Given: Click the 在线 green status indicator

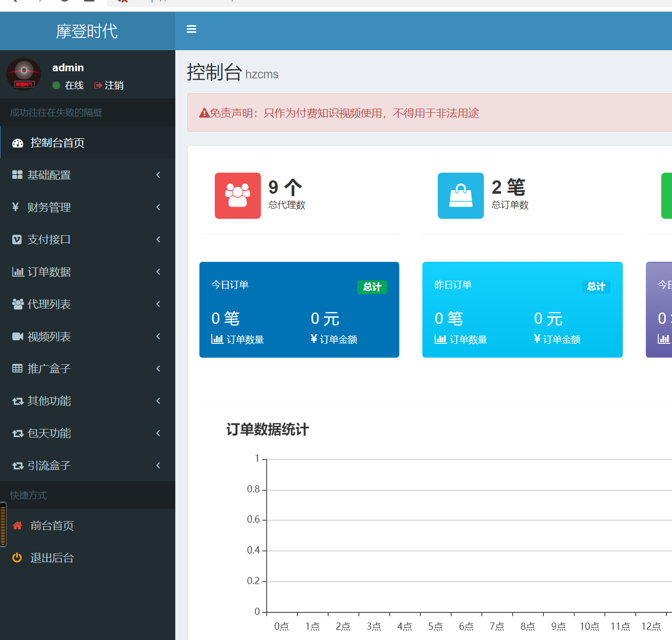Looking at the screenshot, I should pos(56,86).
